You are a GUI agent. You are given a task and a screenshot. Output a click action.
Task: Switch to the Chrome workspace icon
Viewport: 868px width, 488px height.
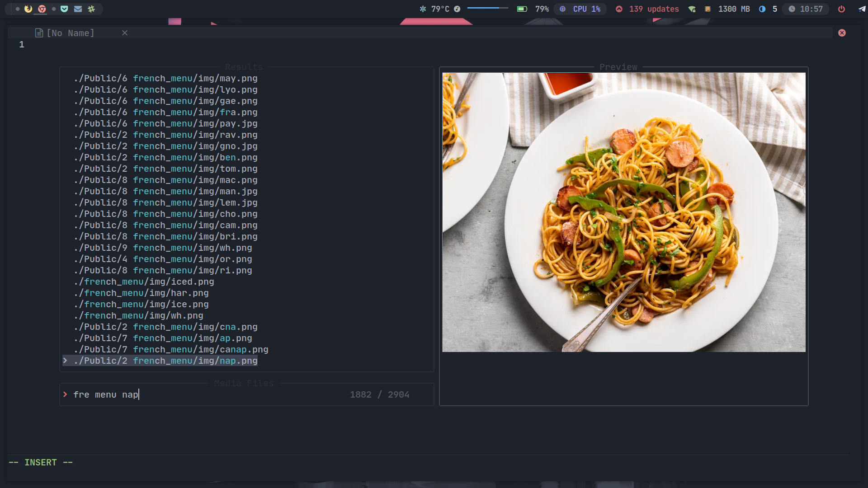point(42,9)
